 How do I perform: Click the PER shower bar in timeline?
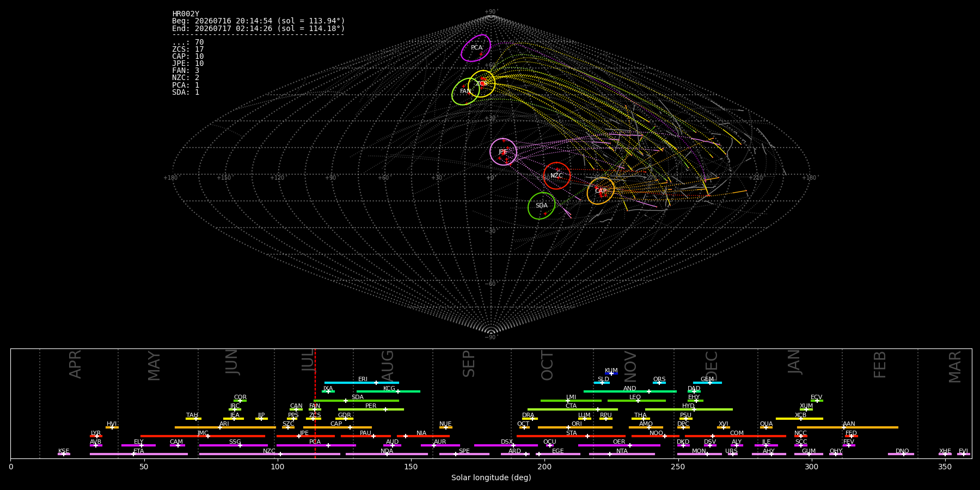(x=371, y=409)
